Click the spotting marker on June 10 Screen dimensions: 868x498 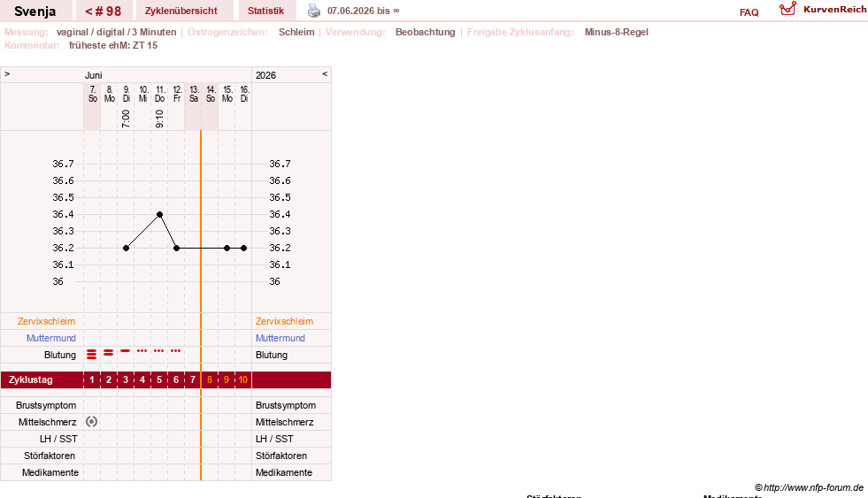[142, 351]
